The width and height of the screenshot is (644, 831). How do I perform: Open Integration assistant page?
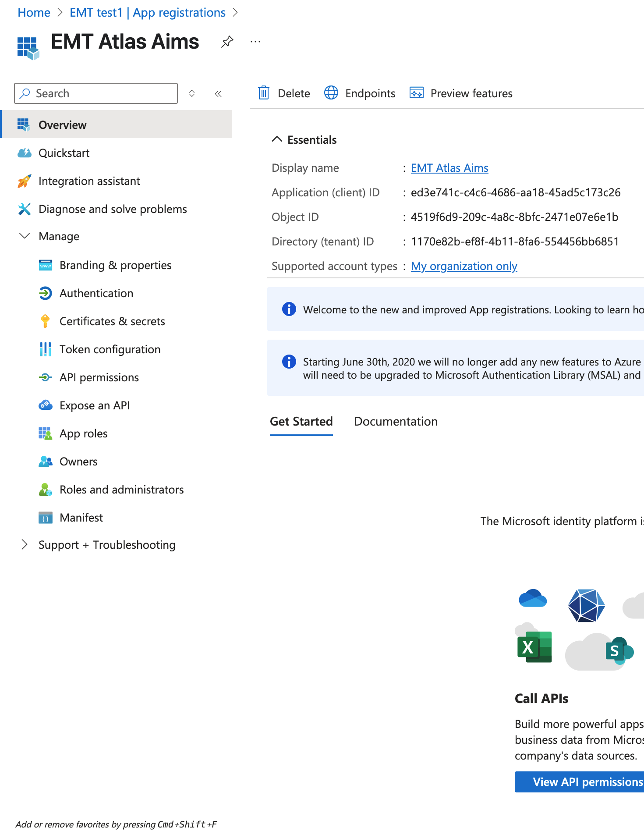[89, 181]
